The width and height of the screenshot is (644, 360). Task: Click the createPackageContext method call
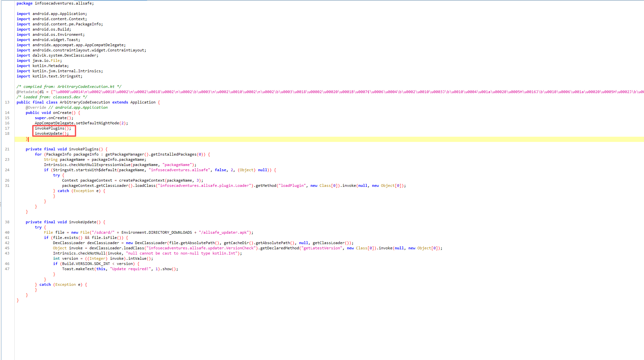pos(142,180)
